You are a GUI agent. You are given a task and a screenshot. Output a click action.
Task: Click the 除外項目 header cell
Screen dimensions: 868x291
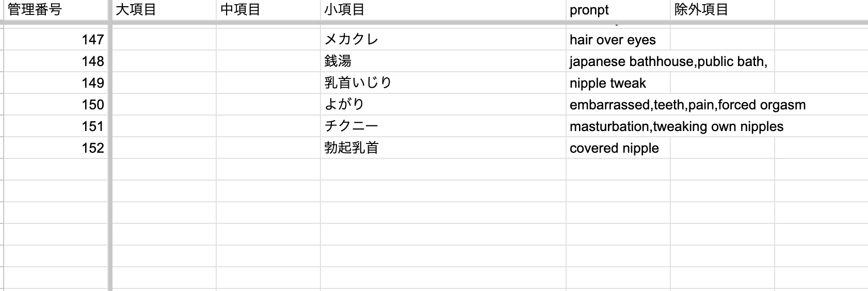722,10
